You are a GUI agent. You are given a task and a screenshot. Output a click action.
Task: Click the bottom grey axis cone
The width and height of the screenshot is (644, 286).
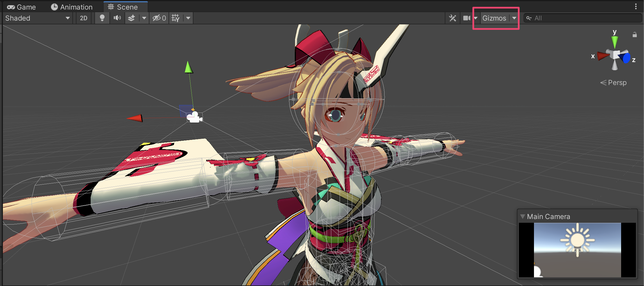click(x=614, y=65)
